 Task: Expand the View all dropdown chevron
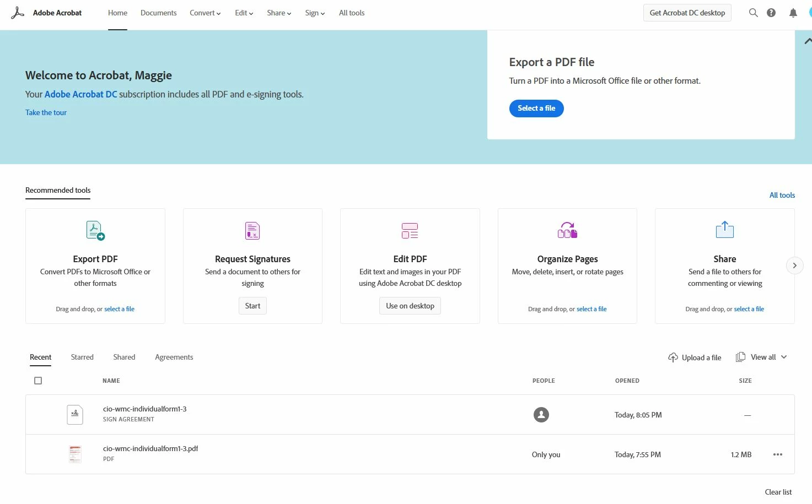pyautogui.click(x=784, y=357)
